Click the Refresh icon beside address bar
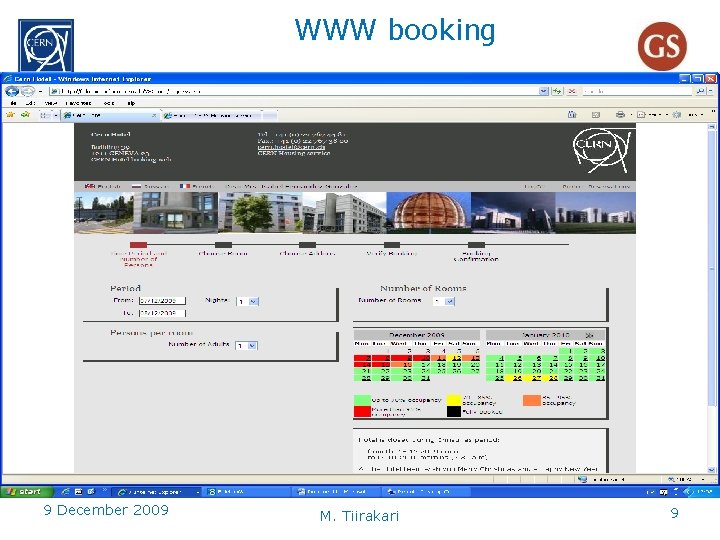 [557, 91]
